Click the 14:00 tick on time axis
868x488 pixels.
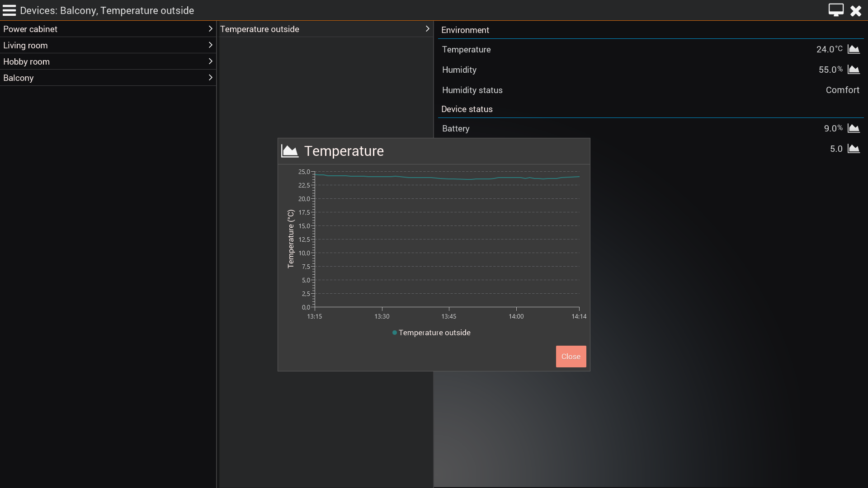click(516, 316)
